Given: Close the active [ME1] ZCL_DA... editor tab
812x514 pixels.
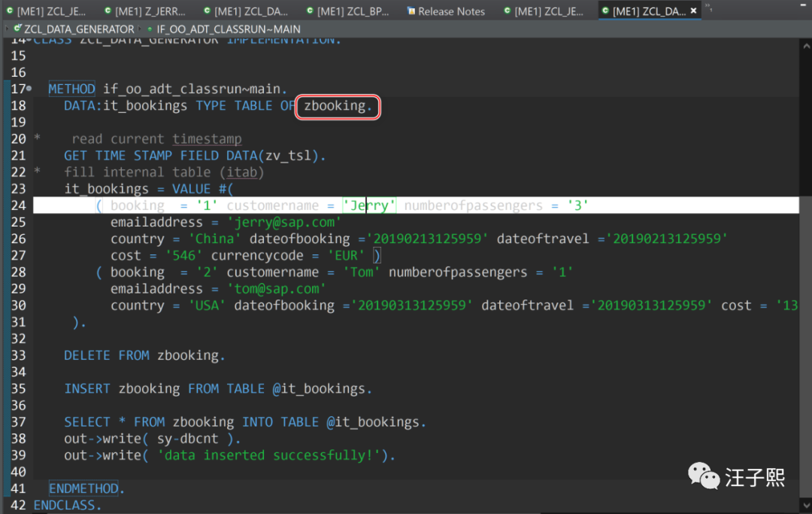Looking at the screenshot, I should (693, 11).
